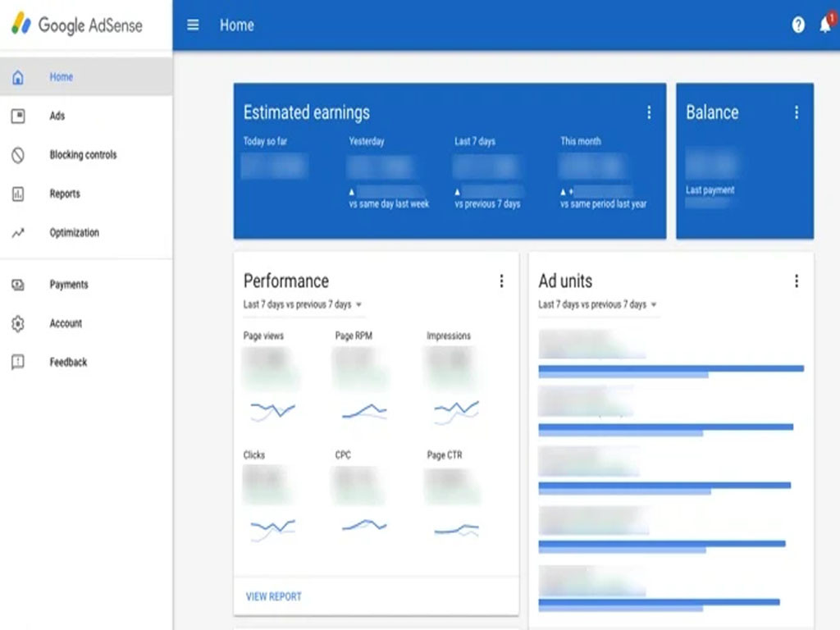
Task: Click the Page views sparkline chart
Action: click(272, 411)
